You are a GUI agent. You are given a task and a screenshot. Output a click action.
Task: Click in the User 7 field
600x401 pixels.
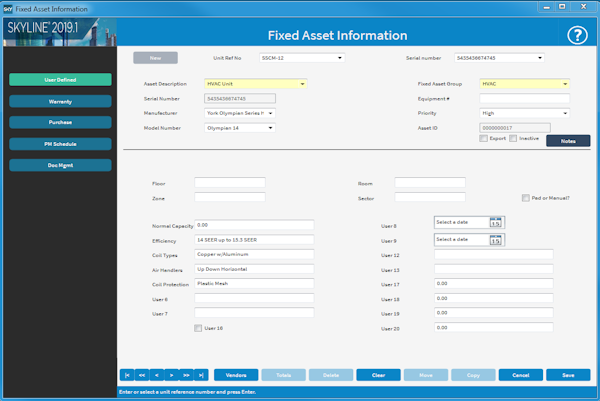(254, 313)
